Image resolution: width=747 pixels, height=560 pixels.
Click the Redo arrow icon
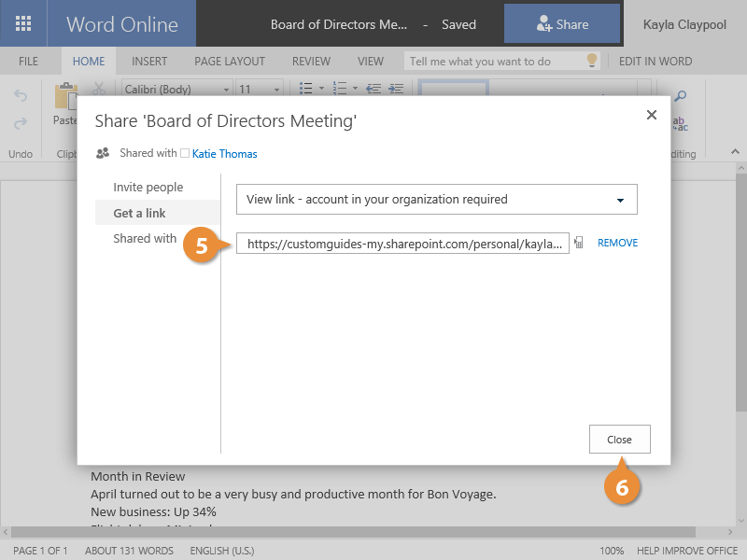pyautogui.click(x=21, y=123)
